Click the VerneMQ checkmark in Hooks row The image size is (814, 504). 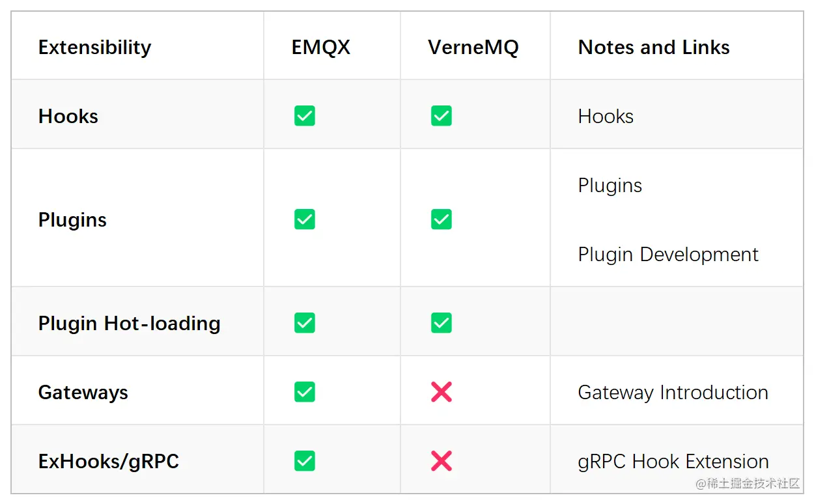click(x=442, y=116)
